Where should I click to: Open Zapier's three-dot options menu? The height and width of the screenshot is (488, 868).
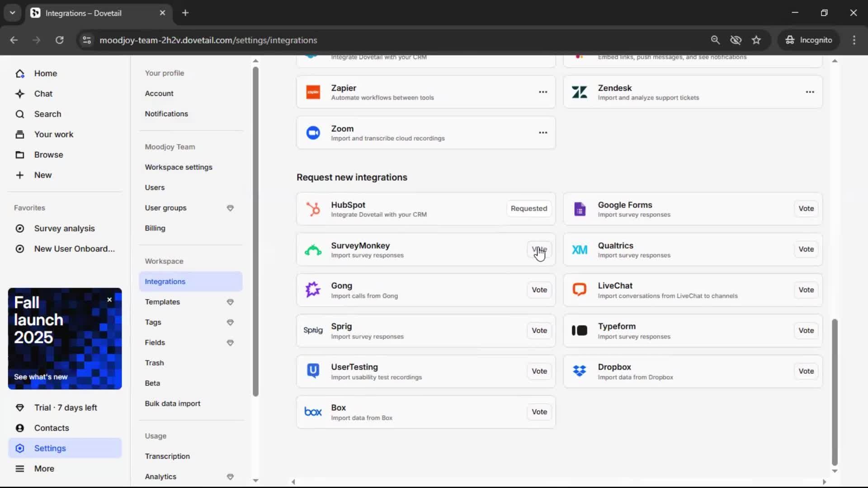point(543,92)
